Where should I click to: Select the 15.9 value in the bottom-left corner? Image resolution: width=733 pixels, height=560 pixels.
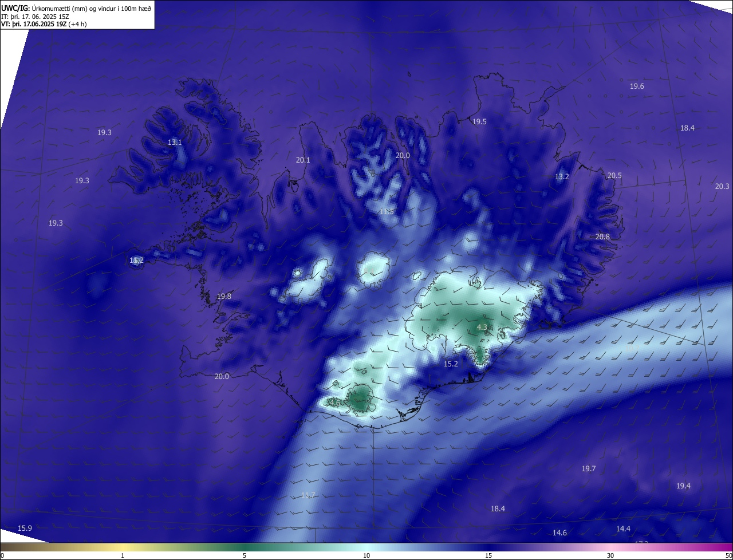[x=25, y=528]
